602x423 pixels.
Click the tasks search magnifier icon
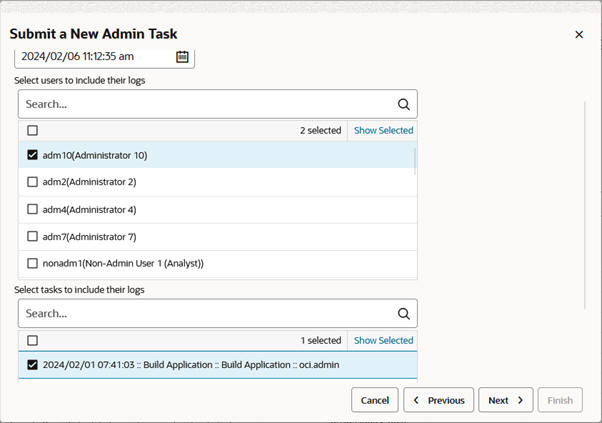click(x=404, y=314)
